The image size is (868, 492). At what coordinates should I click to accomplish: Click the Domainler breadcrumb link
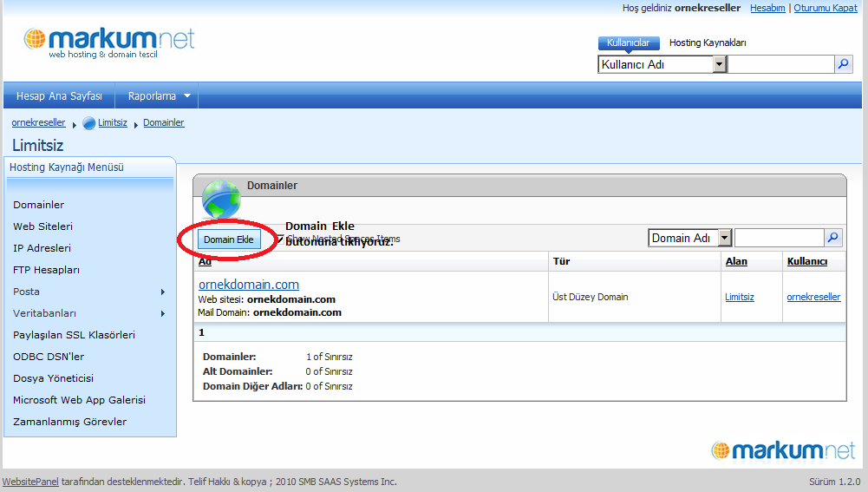[163, 122]
